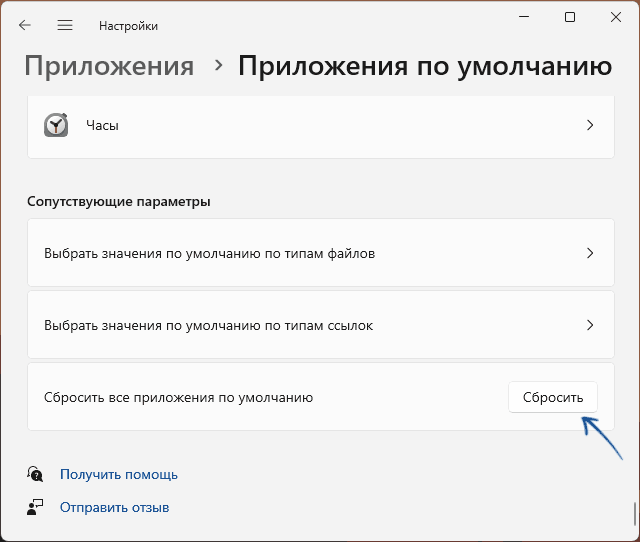Open the Часы app row chevron
The width and height of the screenshot is (640, 542).
[590, 125]
